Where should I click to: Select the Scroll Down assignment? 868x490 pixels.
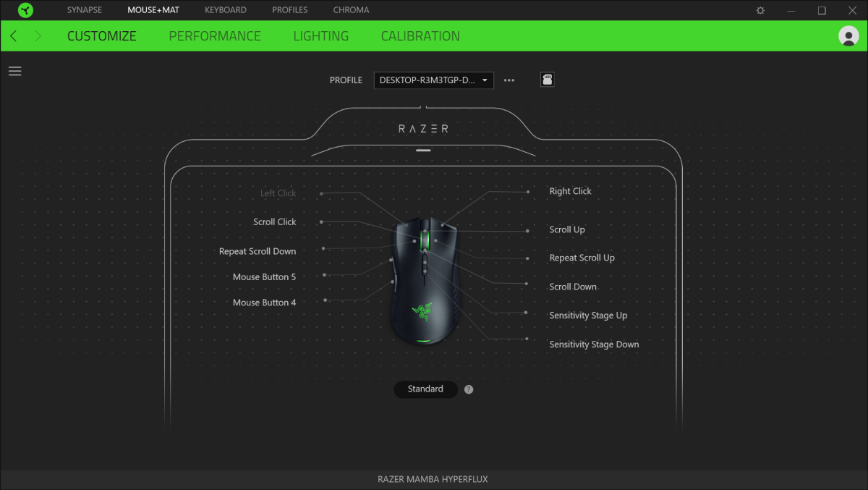[573, 287]
